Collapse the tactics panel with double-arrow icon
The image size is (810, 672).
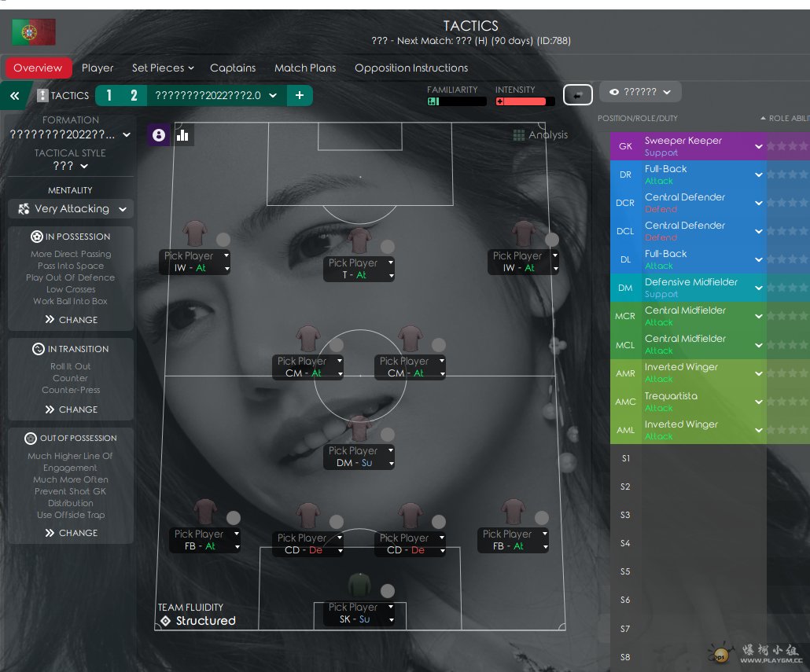14,95
